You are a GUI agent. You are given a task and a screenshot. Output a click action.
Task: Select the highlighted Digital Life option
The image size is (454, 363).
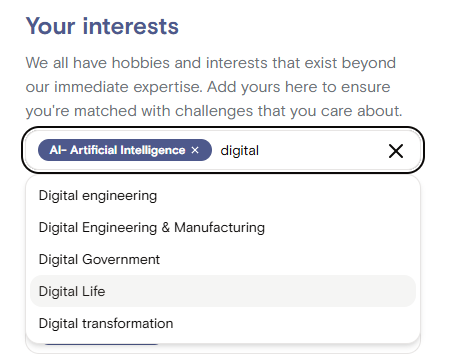223,291
